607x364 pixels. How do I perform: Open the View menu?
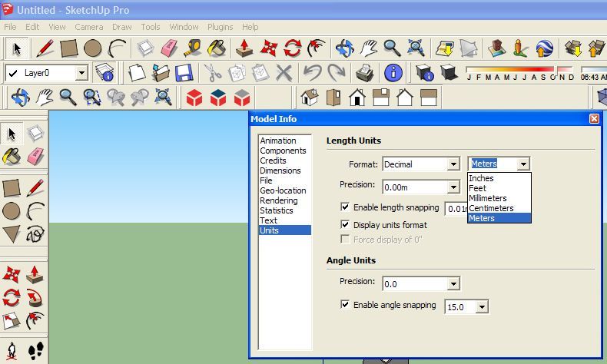[x=57, y=27]
